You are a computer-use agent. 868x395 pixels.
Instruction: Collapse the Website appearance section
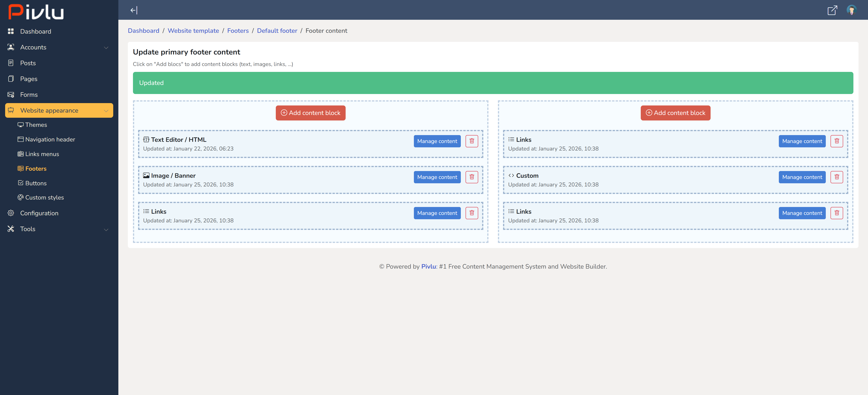tap(106, 110)
